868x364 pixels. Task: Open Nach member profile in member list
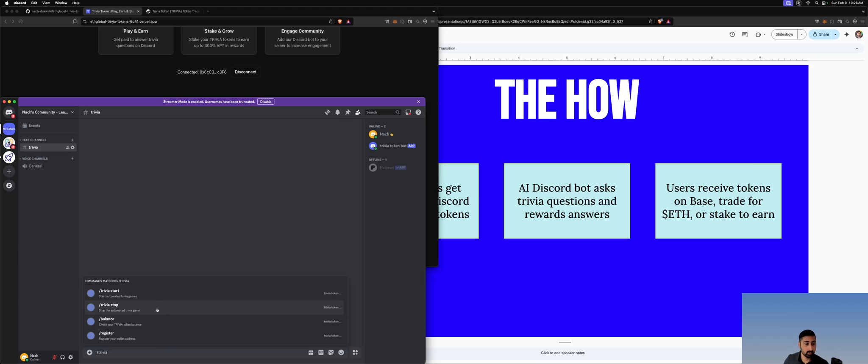pos(394,134)
